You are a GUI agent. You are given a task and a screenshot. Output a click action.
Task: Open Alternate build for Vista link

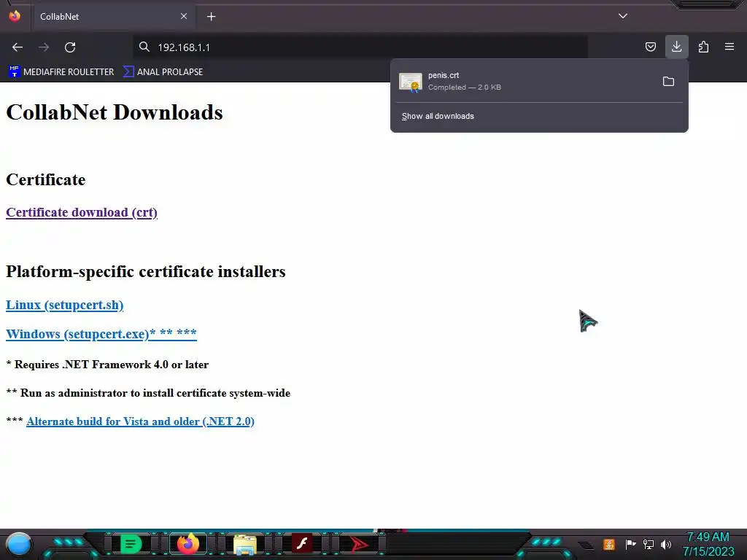click(140, 421)
